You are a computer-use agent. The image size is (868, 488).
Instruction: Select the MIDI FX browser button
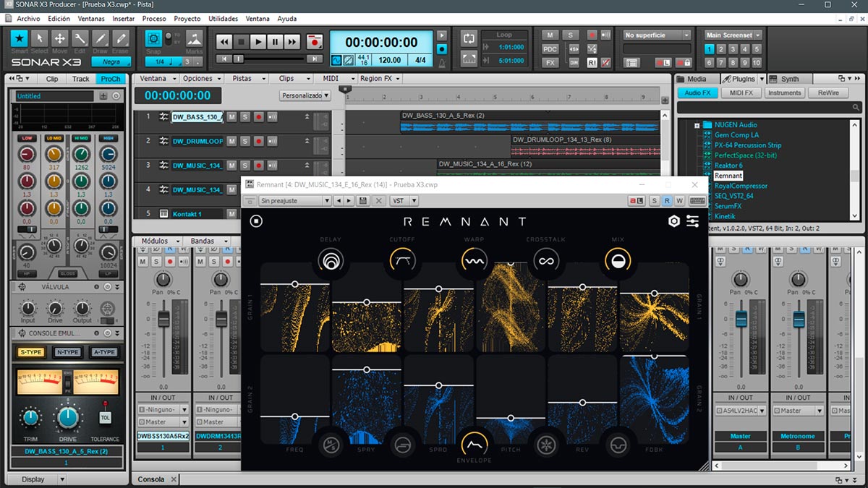pos(741,93)
